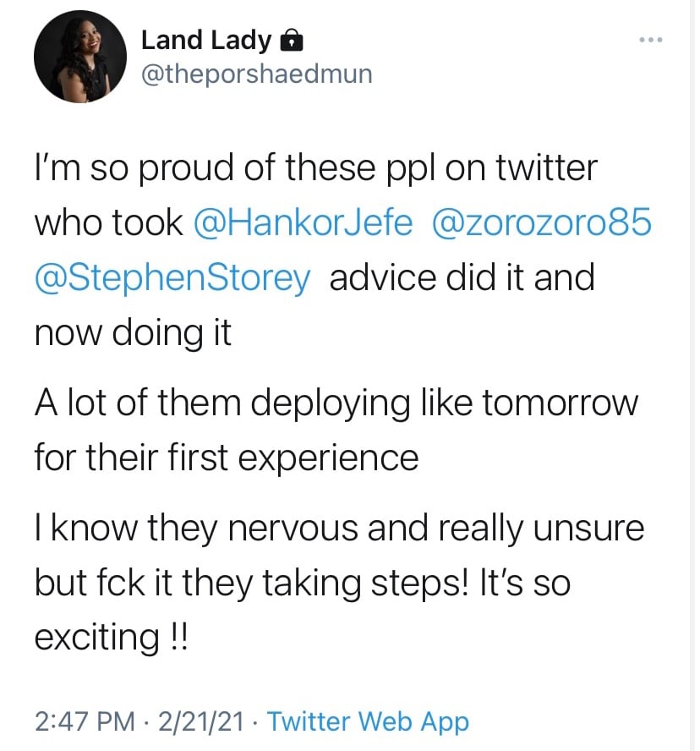The width and height of the screenshot is (700, 751).
Task: Click the Land Lady display name
Action: pyautogui.click(x=206, y=41)
